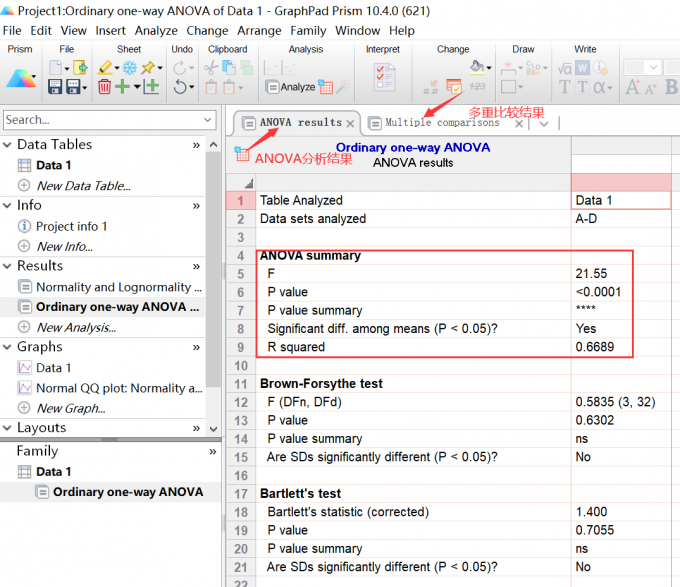Viewport: 680px width, 587px height.
Task: Open Project info 1 sheet
Action: click(x=71, y=226)
